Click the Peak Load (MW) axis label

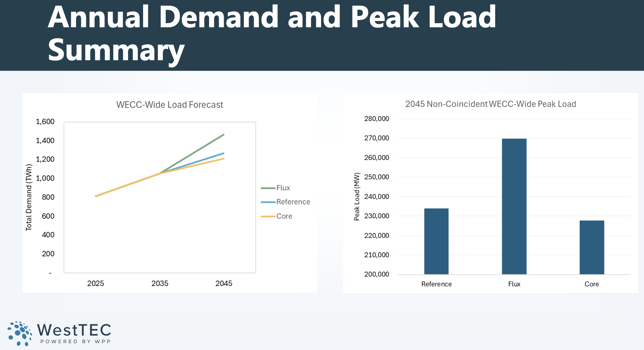tap(357, 197)
